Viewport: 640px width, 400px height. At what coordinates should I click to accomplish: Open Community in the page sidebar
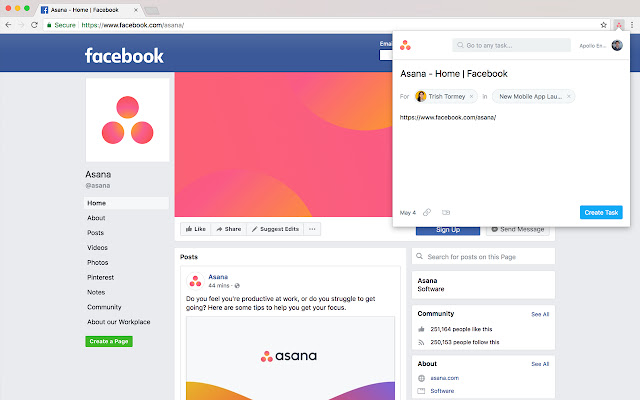tap(104, 307)
